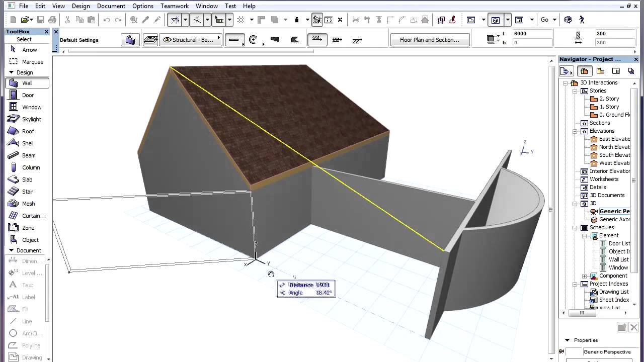Select the Beam tool
644x362 pixels.
coord(27,155)
